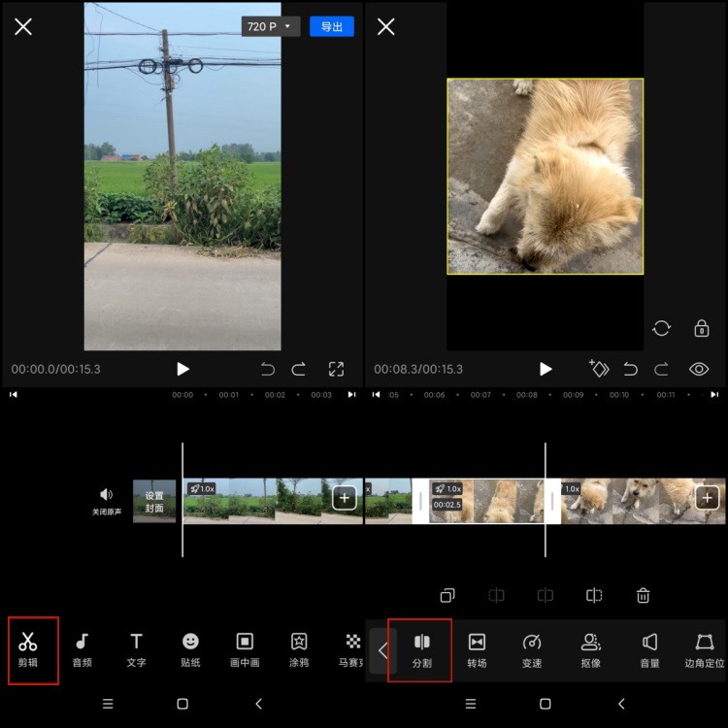Tap 设置封面 cover thumbnail
Screen dimensions: 728x728
tap(154, 502)
